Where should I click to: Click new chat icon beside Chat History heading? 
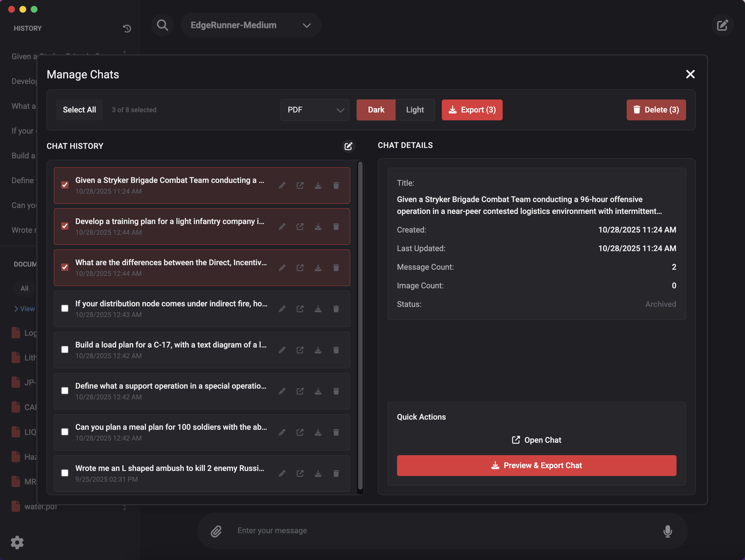(348, 146)
